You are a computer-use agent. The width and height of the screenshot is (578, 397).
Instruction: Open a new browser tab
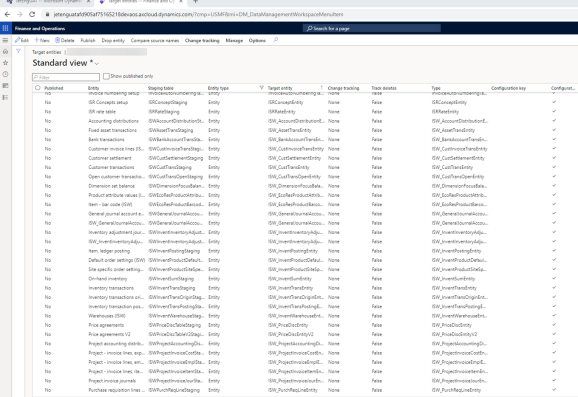click(x=195, y=1)
